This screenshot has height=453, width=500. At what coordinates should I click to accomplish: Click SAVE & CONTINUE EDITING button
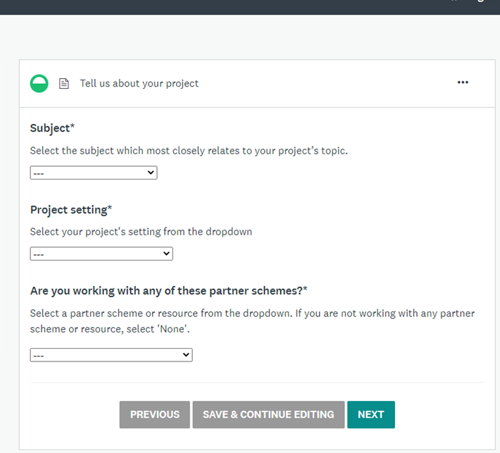click(x=268, y=414)
